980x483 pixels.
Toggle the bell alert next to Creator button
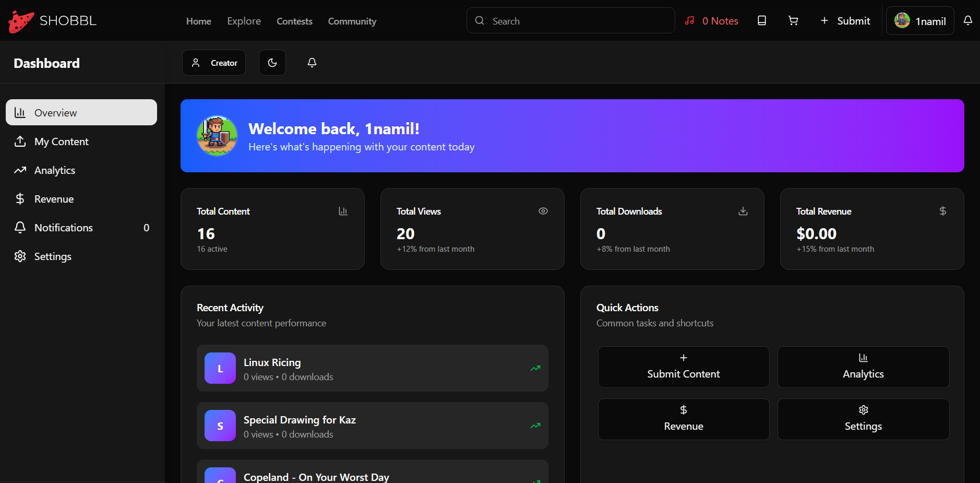coord(312,62)
